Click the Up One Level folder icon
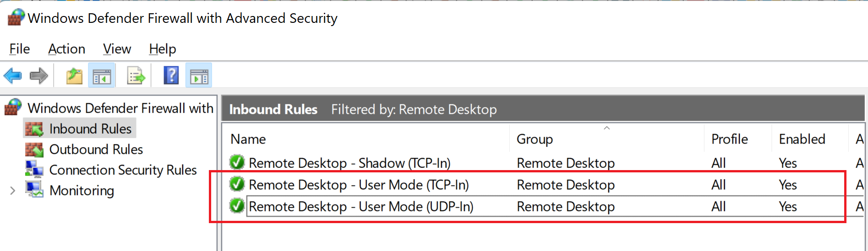 coord(74,75)
